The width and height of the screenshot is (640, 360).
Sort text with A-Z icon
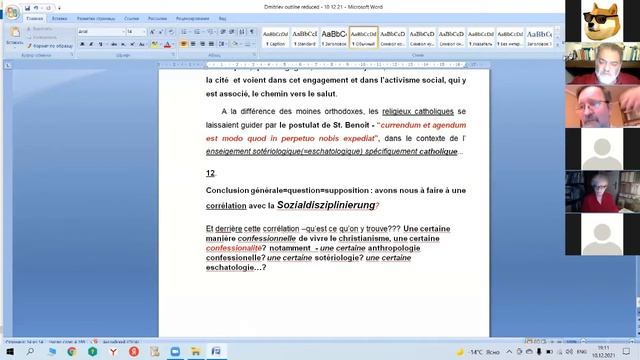pyautogui.click(x=242, y=31)
